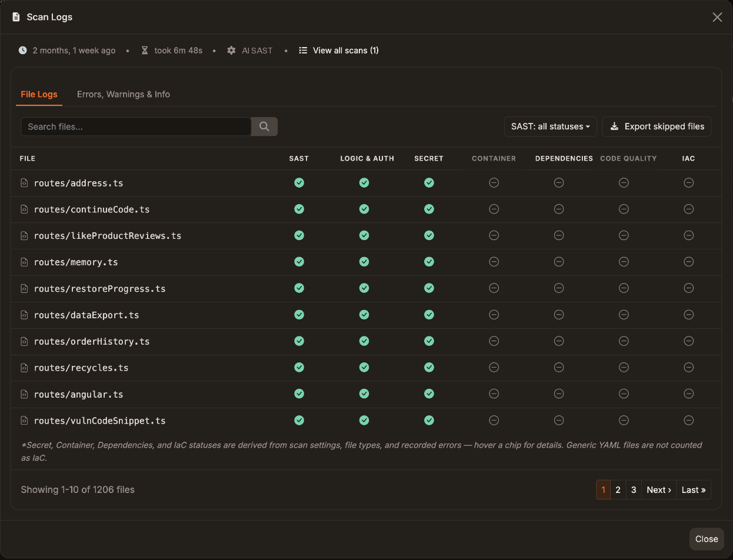Click the search magnifier button
733x560 pixels.
click(x=264, y=126)
